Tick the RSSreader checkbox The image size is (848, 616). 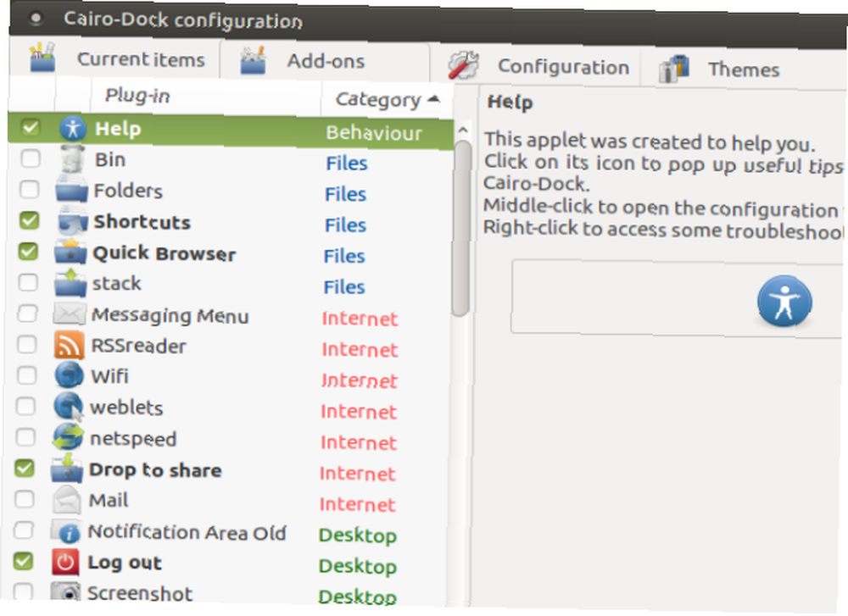pos(26,344)
